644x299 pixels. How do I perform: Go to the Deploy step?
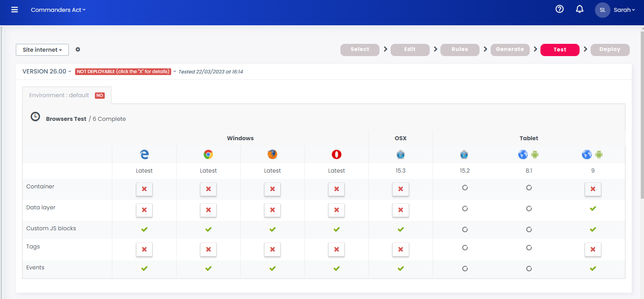pos(610,49)
